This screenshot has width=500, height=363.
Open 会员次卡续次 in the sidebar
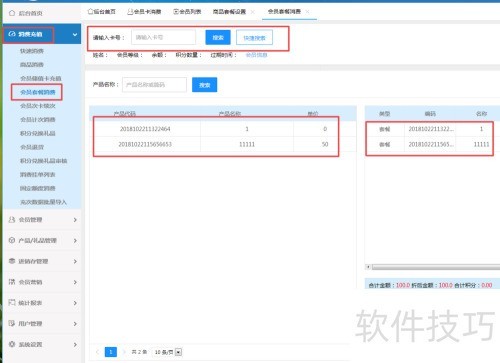(x=38, y=106)
